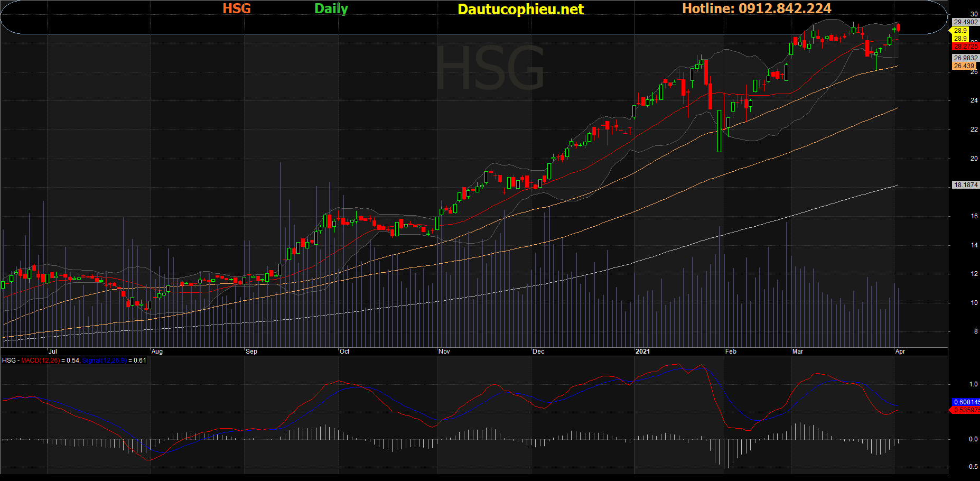Viewport: 980px width, 481px height.
Task: Click the 29.4902 upper band label
Action: [965, 22]
